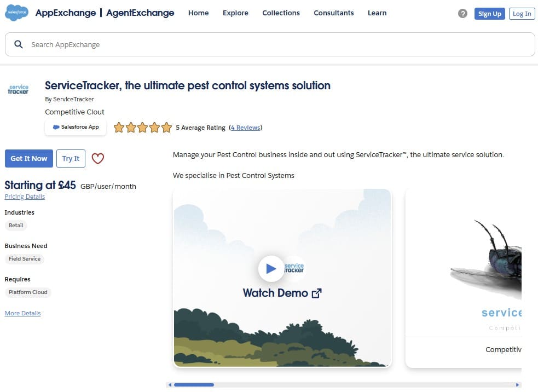Click the first rating star

coord(119,128)
